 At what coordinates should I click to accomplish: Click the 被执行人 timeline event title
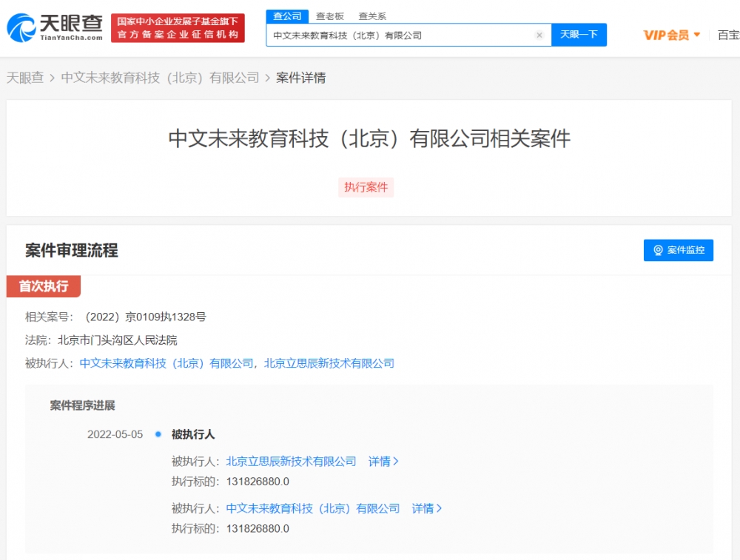pyautogui.click(x=193, y=434)
